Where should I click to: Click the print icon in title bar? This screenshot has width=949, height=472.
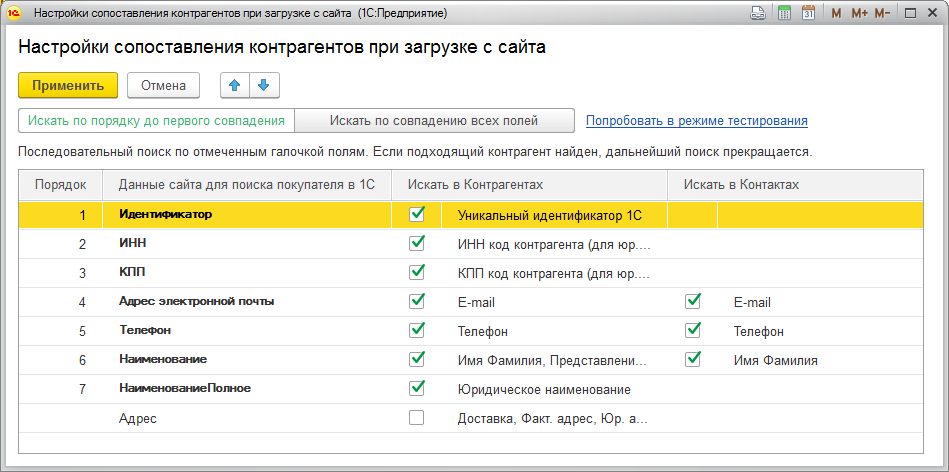pyautogui.click(x=758, y=13)
